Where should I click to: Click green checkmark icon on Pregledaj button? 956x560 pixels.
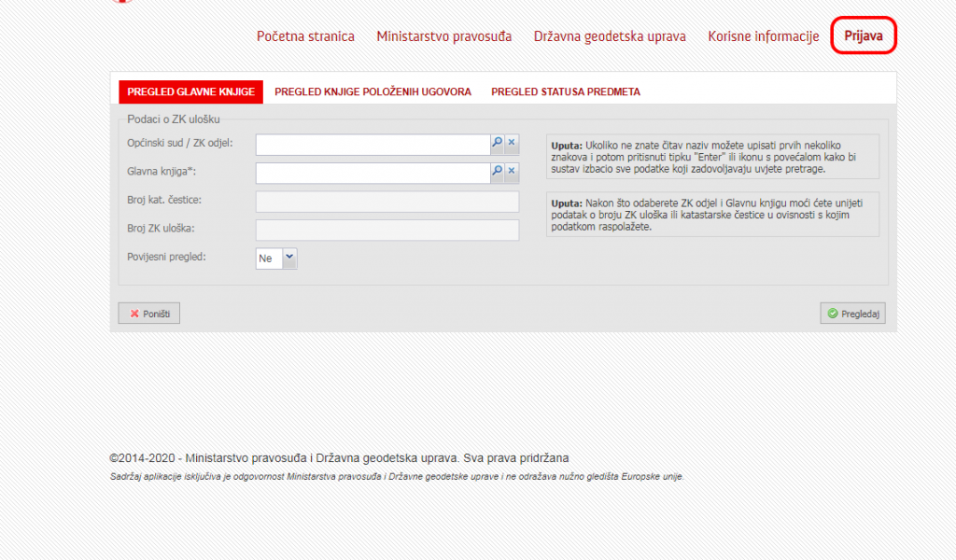click(832, 313)
